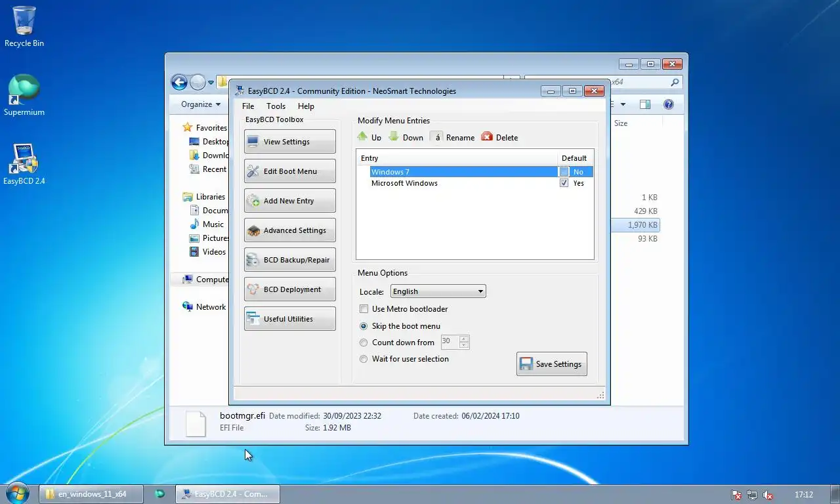
Task: Click the Size column header in Explorer
Action: 621,123
